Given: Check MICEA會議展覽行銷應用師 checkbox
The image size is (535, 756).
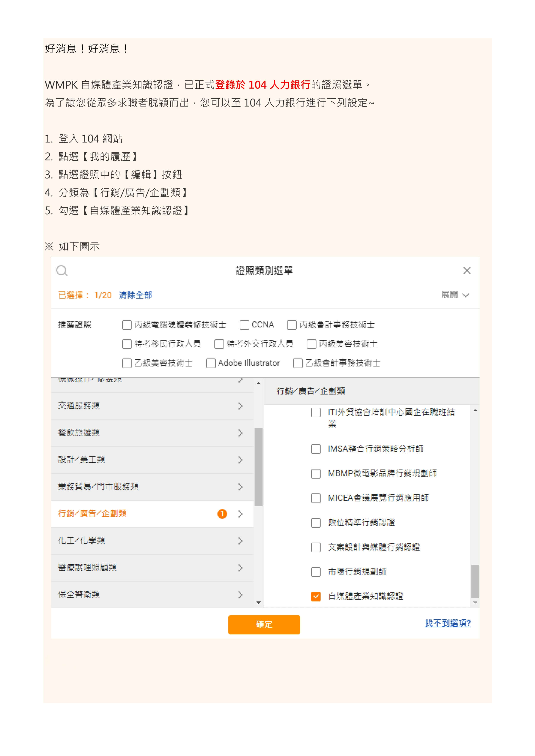Looking at the screenshot, I should [x=316, y=498].
